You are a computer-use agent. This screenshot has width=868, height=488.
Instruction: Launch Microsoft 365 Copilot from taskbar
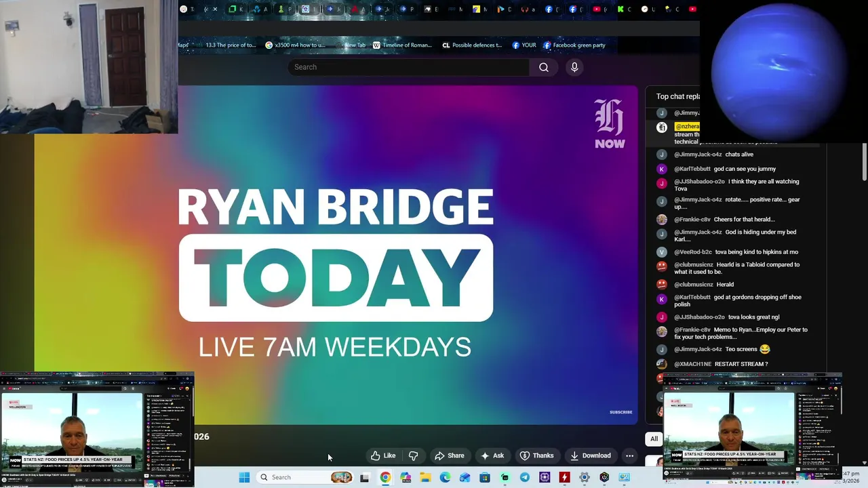[x=406, y=477]
